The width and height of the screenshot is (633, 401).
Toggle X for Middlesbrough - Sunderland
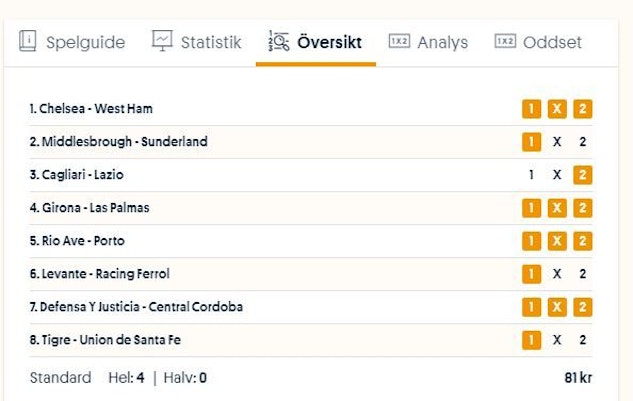tap(557, 142)
